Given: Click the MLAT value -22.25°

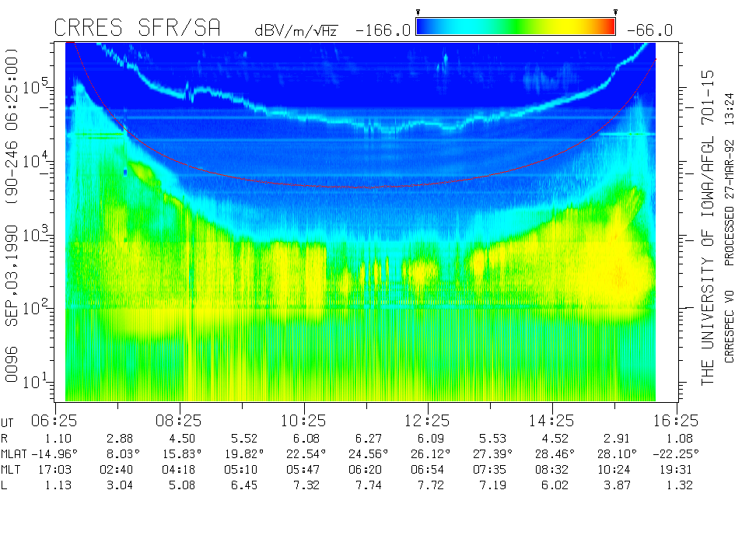Looking at the screenshot, I should pos(675,454).
